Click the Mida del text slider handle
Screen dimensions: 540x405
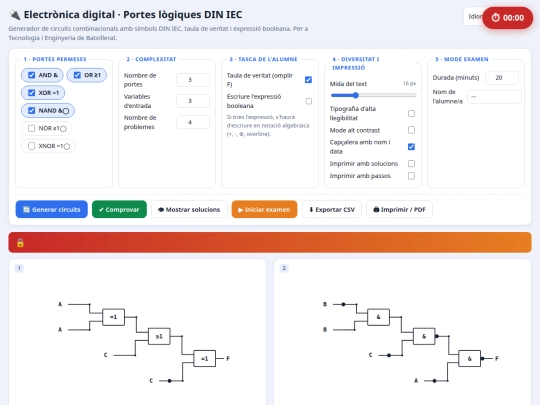[x=355, y=95]
